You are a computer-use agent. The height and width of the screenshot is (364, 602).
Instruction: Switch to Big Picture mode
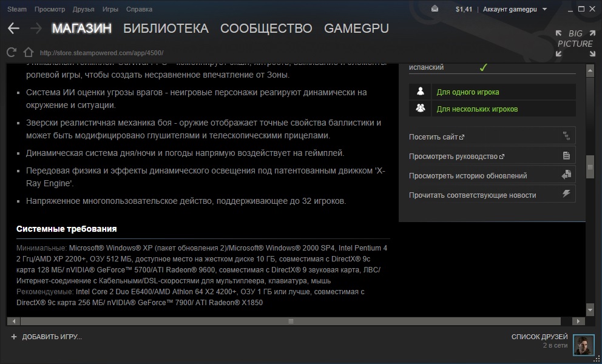[x=575, y=44]
